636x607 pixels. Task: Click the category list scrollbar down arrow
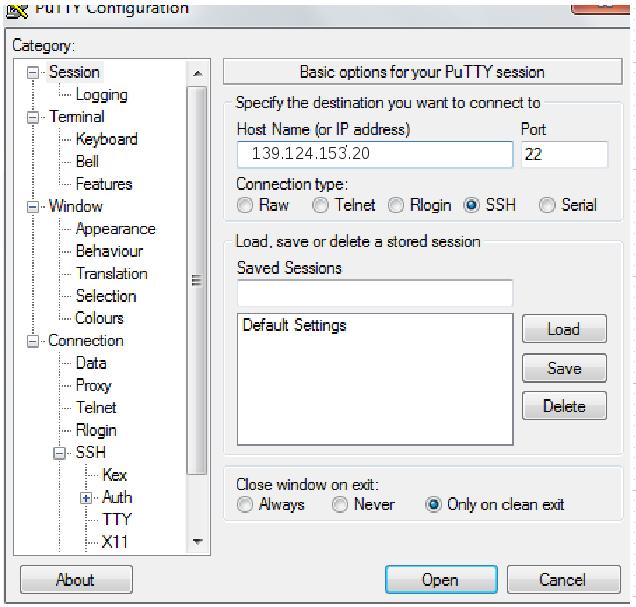(x=198, y=542)
